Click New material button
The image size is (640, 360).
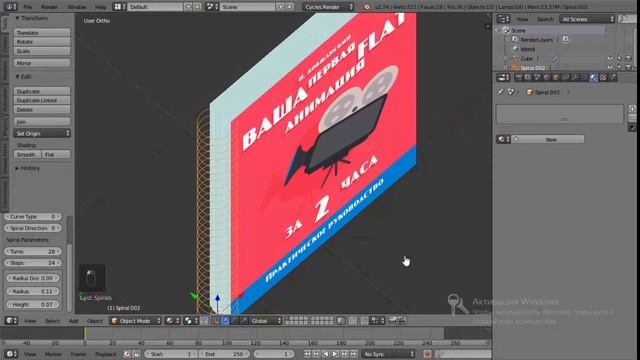[x=548, y=140]
